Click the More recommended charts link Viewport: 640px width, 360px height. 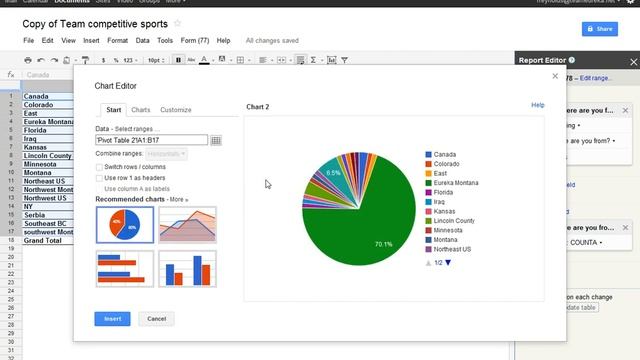(x=179, y=200)
